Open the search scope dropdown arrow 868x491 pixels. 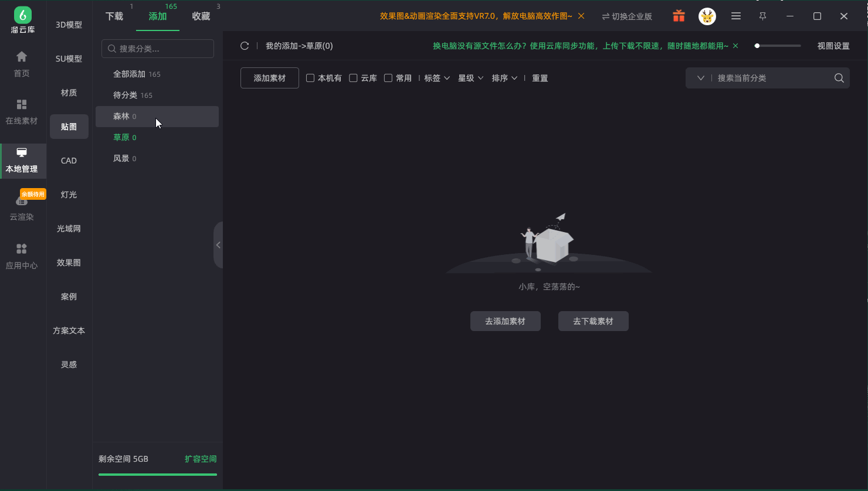pos(701,78)
